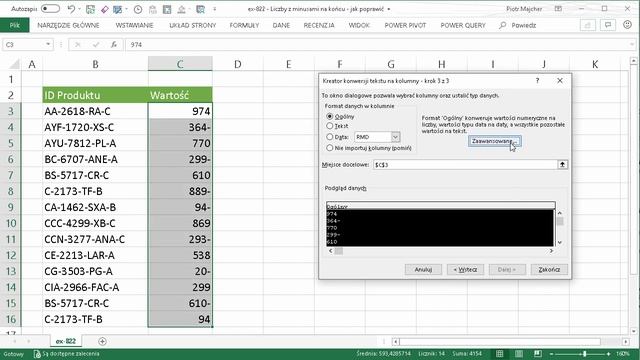The width and height of the screenshot is (640, 360).
Task: Open the Undo history dropdown arrow
Action: coord(79,9)
